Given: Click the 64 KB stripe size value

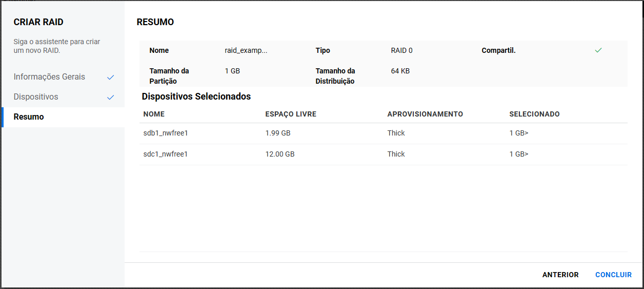Looking at the screenshot, I should (400, 71).
